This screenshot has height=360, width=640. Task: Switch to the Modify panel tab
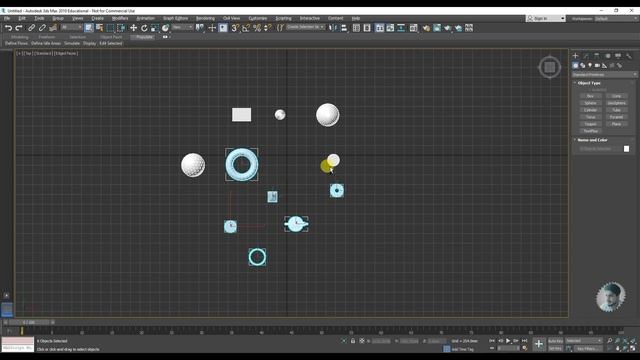point(586,56)
